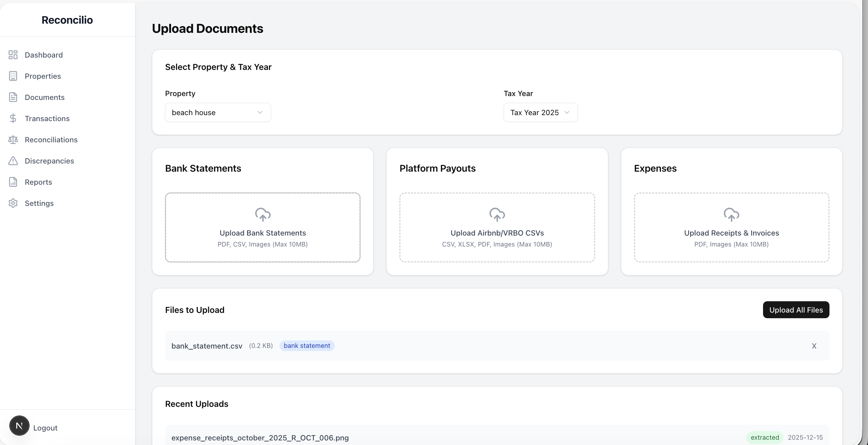Click the Select Property & Tax Year heading
868x445 pixels.
tap(218, 67)
